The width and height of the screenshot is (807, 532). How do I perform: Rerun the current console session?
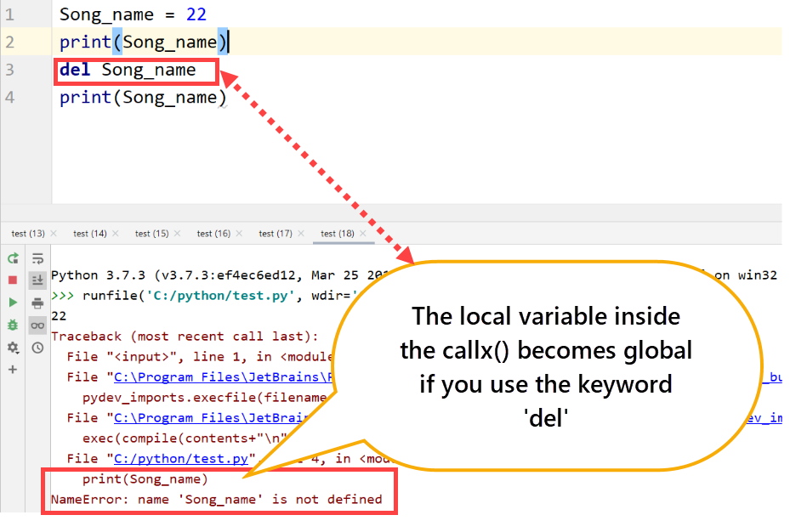13,259
